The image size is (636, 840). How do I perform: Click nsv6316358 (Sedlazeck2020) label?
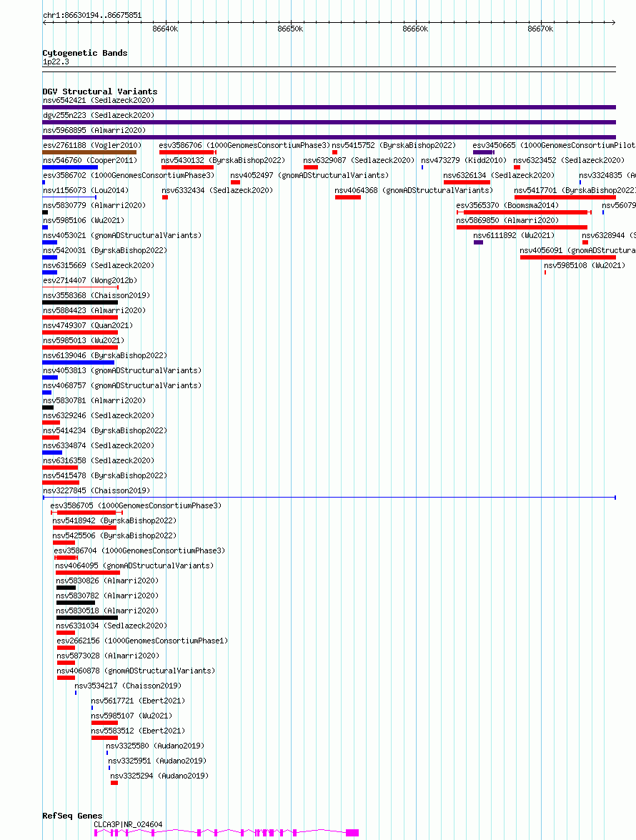coord(99,460)
